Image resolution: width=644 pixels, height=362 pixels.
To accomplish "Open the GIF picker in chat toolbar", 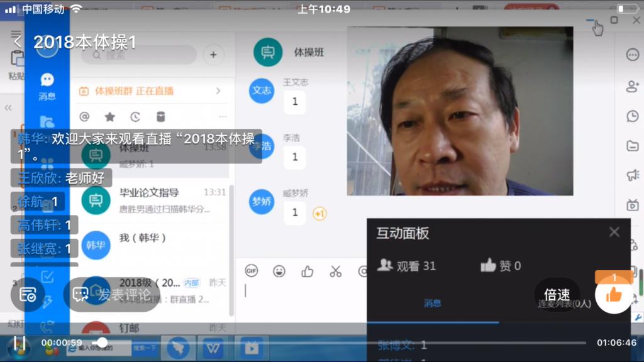I will [x=252, y=271].
